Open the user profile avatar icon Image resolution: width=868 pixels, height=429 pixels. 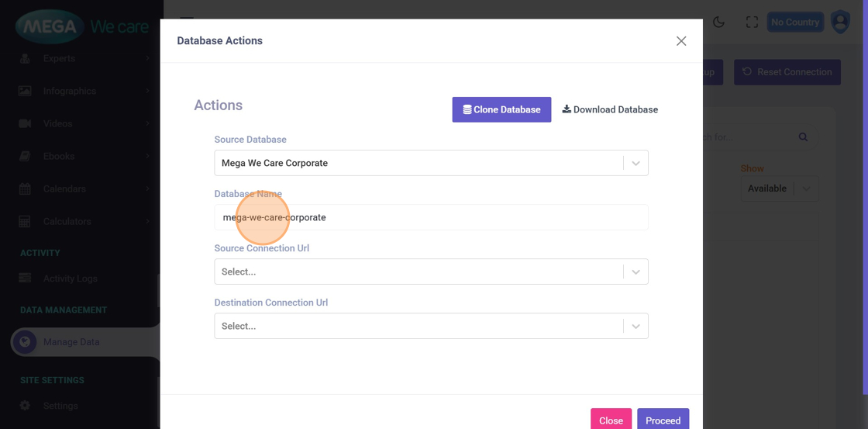(840, 22)
